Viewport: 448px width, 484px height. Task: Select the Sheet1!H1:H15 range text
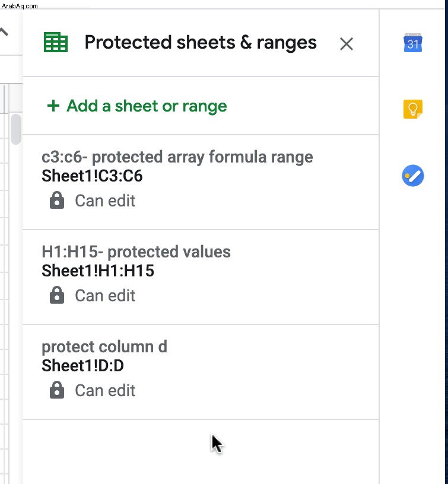pyautogui.click(x=98, y=270)
